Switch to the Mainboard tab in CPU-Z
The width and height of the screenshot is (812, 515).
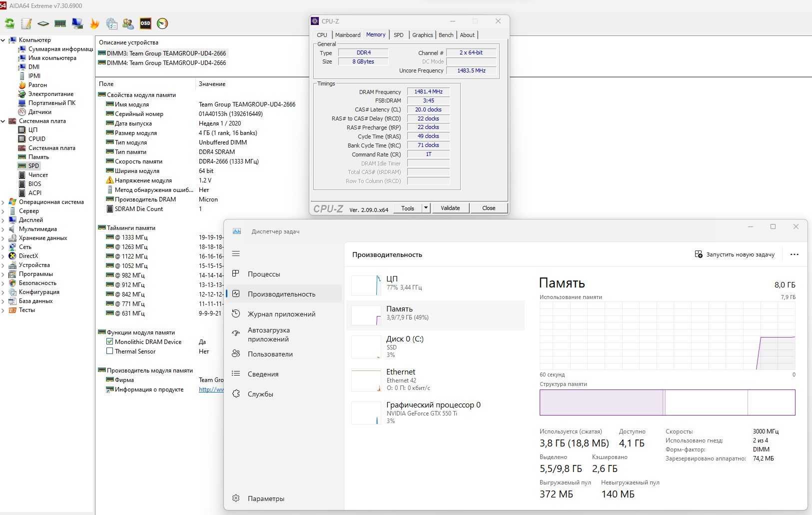(348, 35)
